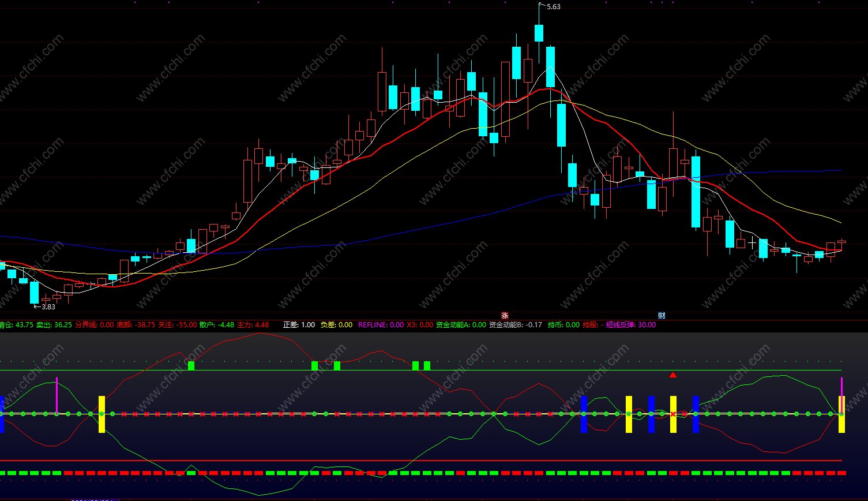Image resolution: width=868 pixels, height=501 pixels.
Task: Select the 持股 indicator label
Action: (x=592, y=325)
